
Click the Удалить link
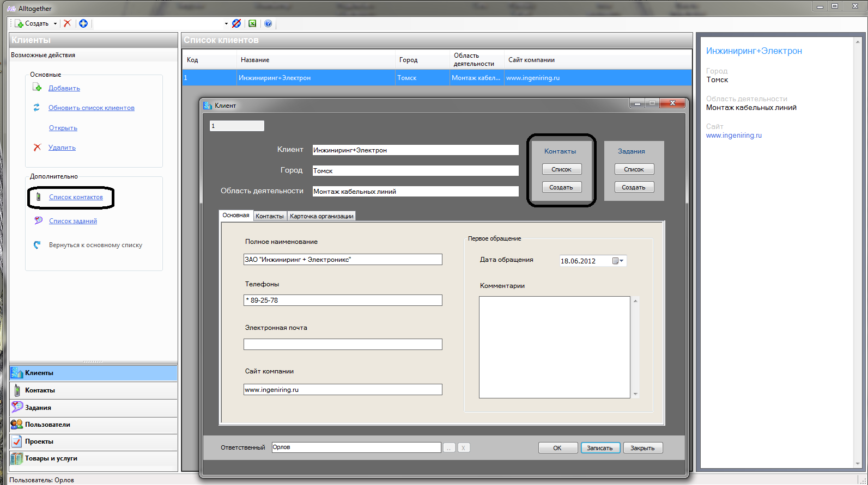pyautogui.click(x=62, y=148)
